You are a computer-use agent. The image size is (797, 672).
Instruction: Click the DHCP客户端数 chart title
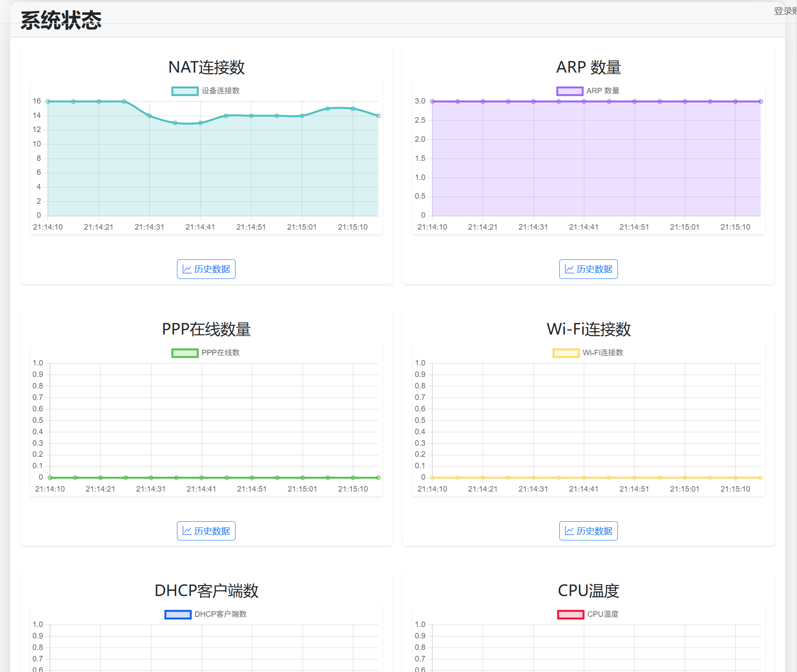[x=206, y=590]
